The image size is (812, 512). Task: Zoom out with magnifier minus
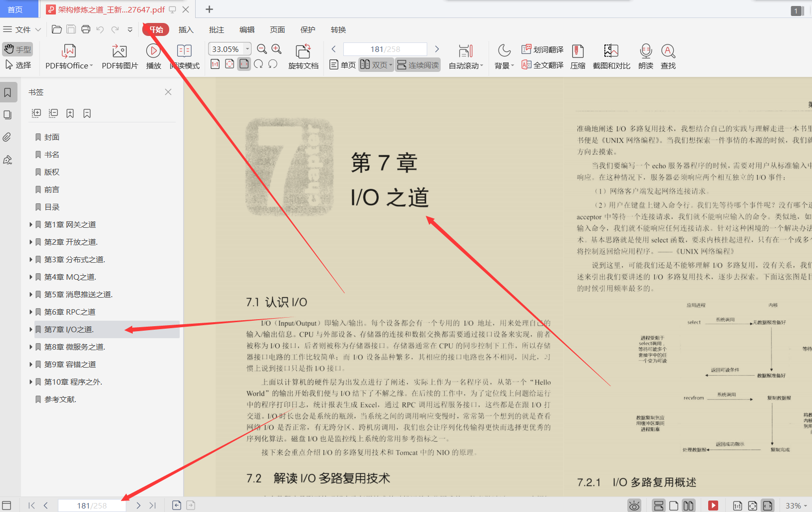click(x=262, y=49)
